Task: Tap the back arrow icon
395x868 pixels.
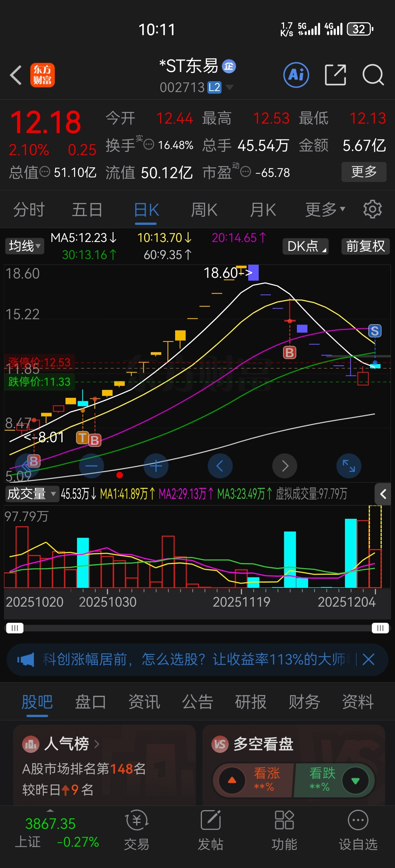Action: tap(16, 75)
